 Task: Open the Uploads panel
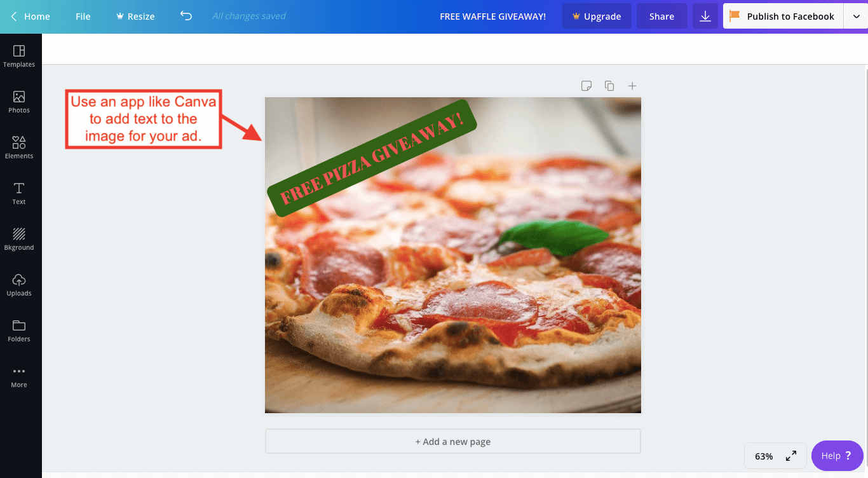pyautogui.click(x=19, y=283)
